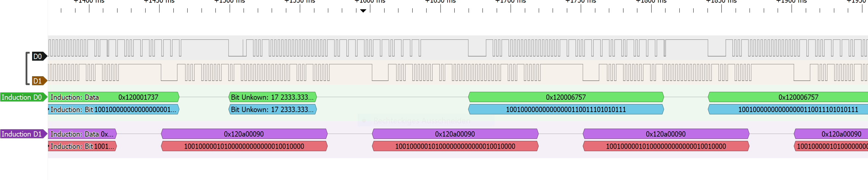868x180 pixels.
Task: Select the green Bit Unkown annotation
Action: click(x=272, y=97)
